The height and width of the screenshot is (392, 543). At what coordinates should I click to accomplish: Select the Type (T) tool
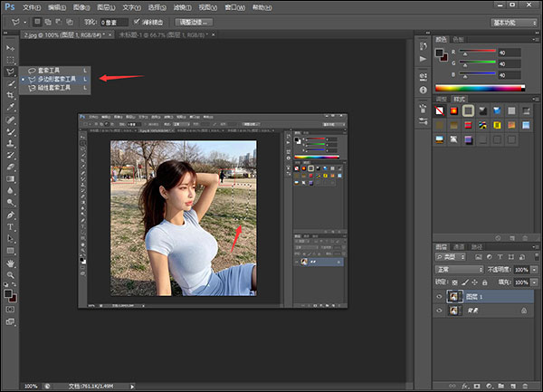pos(11,226)
